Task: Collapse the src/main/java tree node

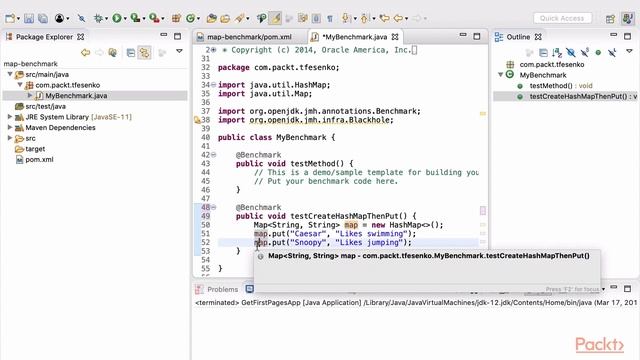Action: [x=10, y=74]
